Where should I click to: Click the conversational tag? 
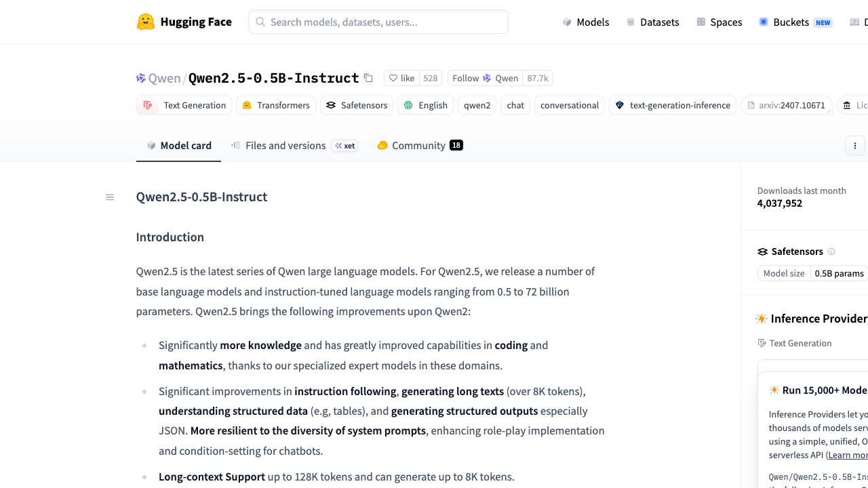[570, 105]
